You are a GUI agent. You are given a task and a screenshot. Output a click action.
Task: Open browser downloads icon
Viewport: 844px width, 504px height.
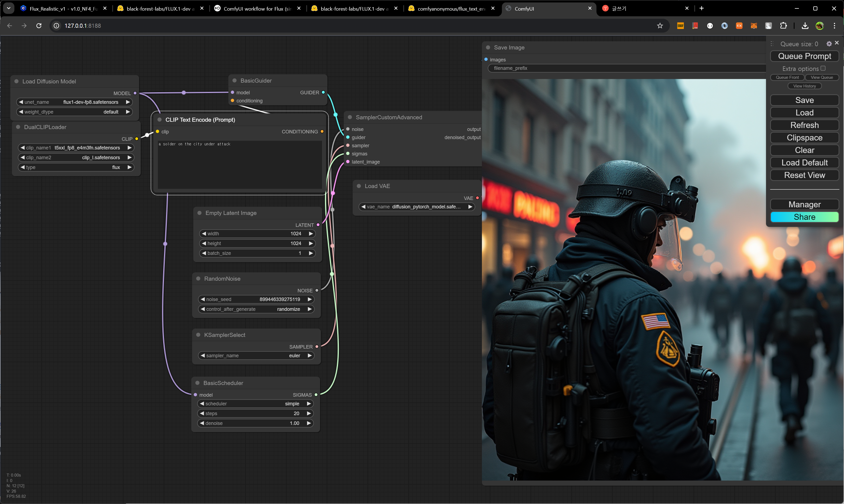805,26
